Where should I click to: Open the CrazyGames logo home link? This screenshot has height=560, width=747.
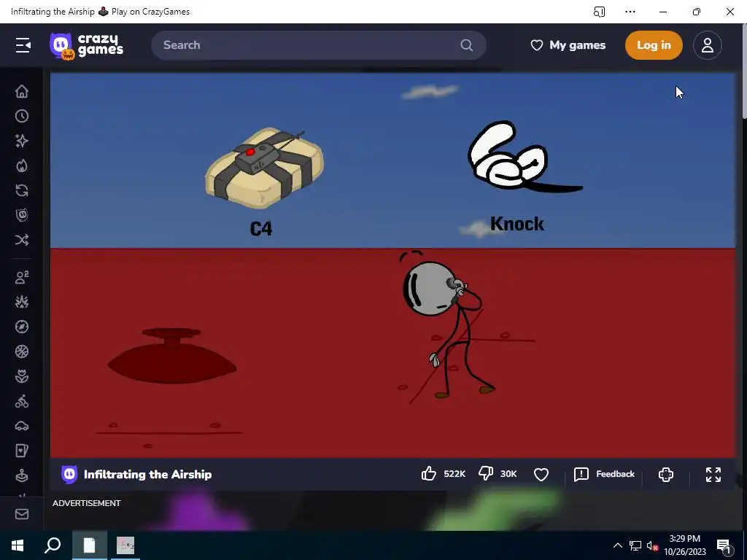coord(86,46)
